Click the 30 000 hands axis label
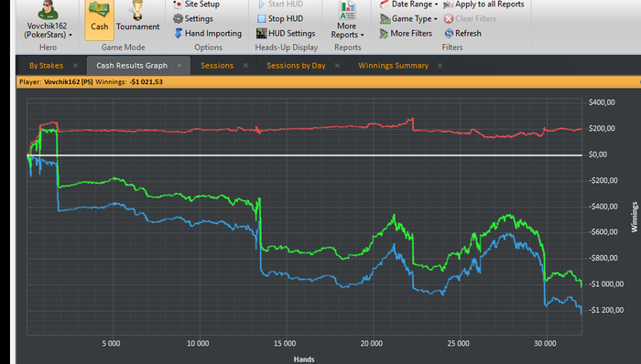Viewport: 641px width, 364px height. [x=545, y=344]
